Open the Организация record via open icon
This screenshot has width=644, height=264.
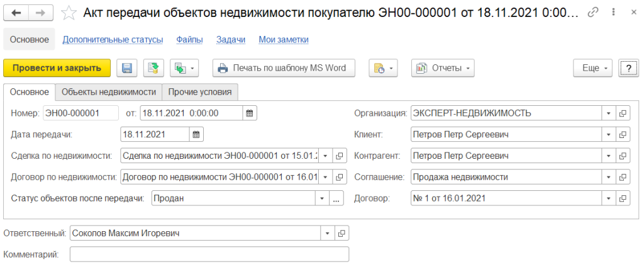point(623,113)
